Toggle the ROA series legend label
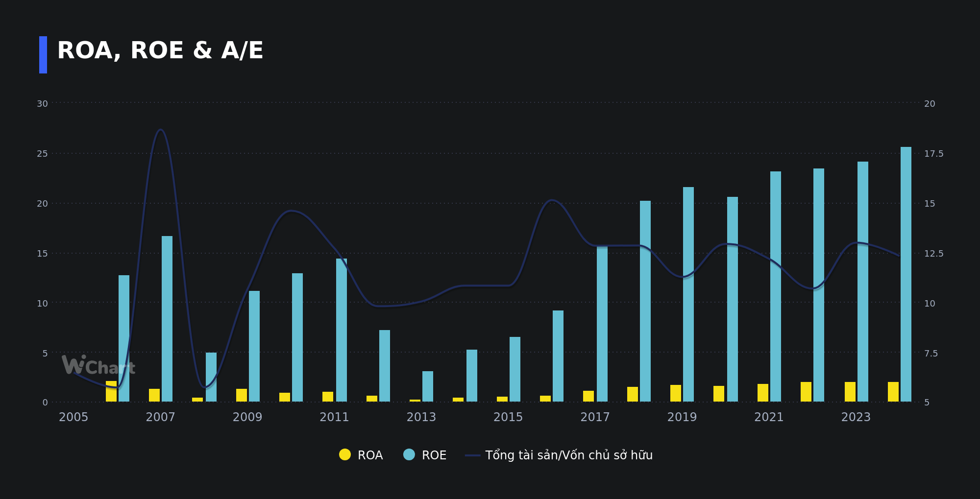 [370, 455]
